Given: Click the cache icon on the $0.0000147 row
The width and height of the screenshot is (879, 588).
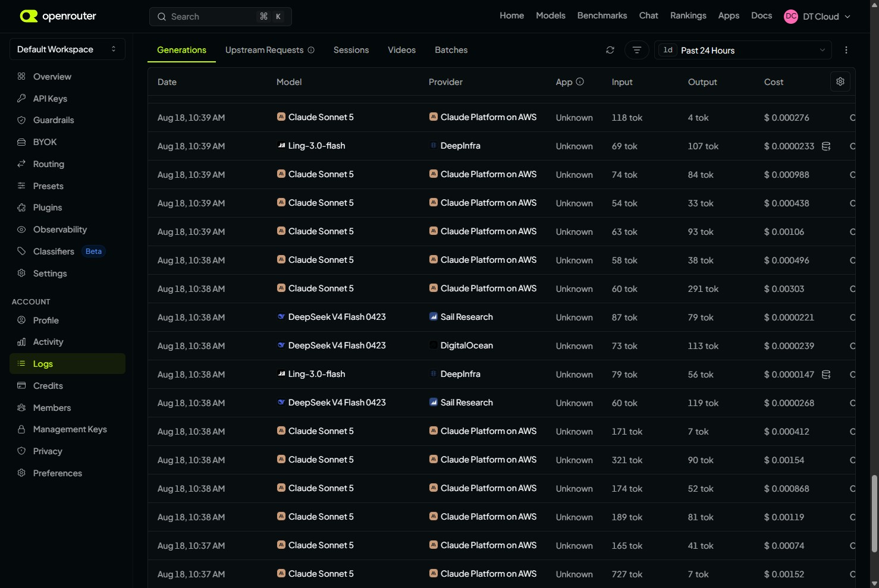Looking at the screenshot, I should tap(826, 375).
